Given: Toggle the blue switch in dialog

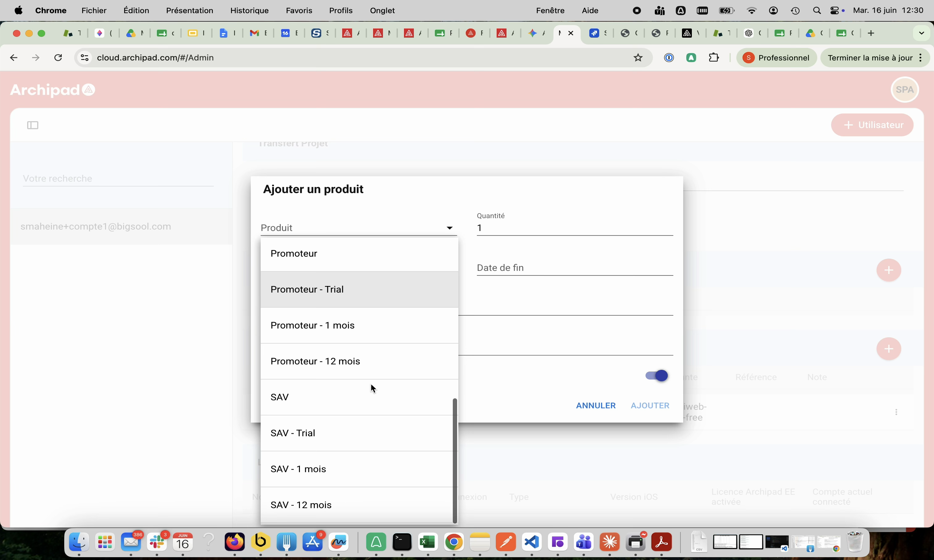Looking at the screenshot, I should pos(656,375).
